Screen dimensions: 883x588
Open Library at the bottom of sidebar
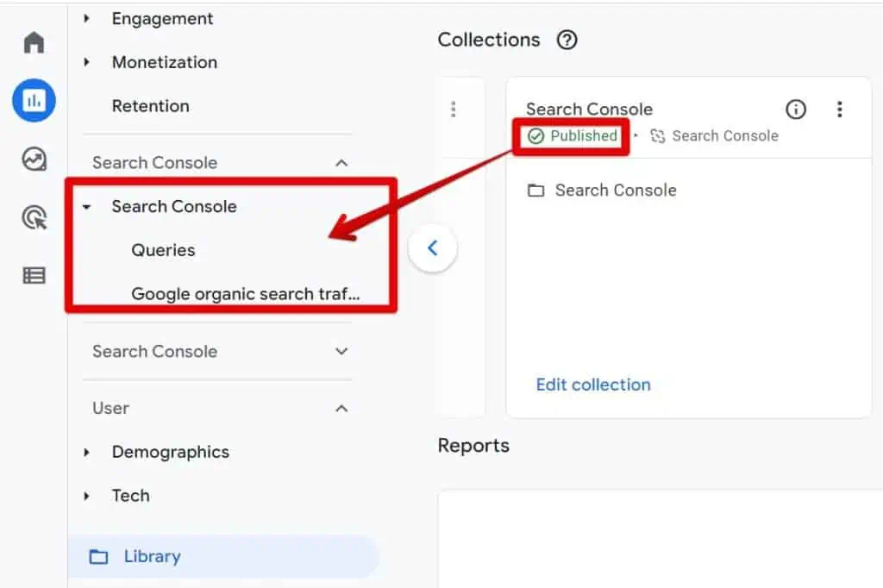152,556
